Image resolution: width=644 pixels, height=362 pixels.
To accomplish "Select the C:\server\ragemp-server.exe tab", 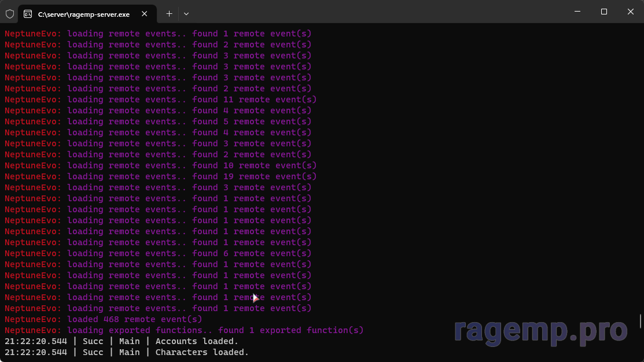I will pos(84,13).
